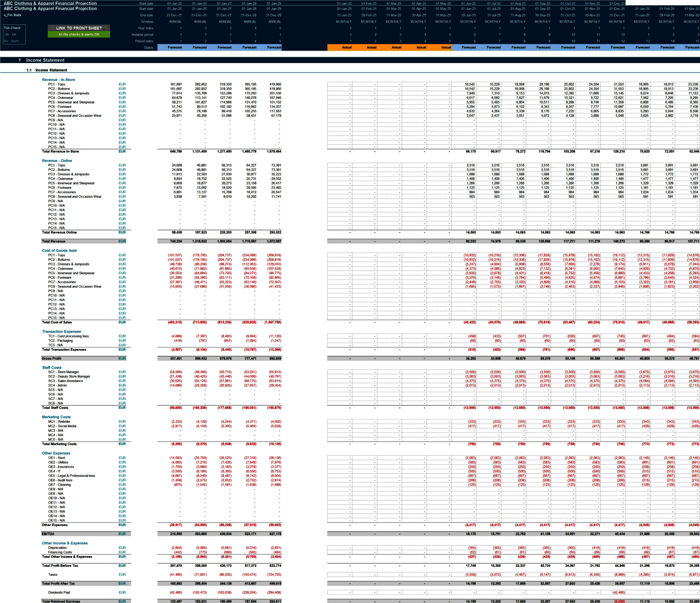
Task: Click the orange Actual status cell under 31-Jan-25
Action: [x=340, y=47]
